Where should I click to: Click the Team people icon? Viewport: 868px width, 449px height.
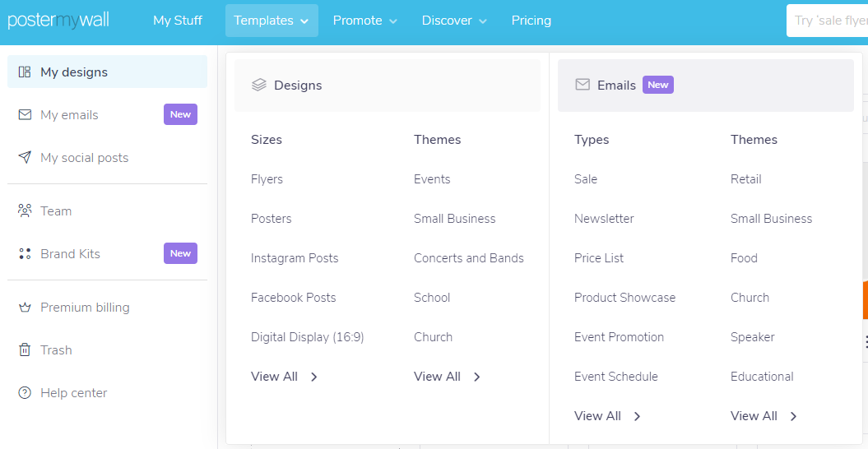point(25,211)
